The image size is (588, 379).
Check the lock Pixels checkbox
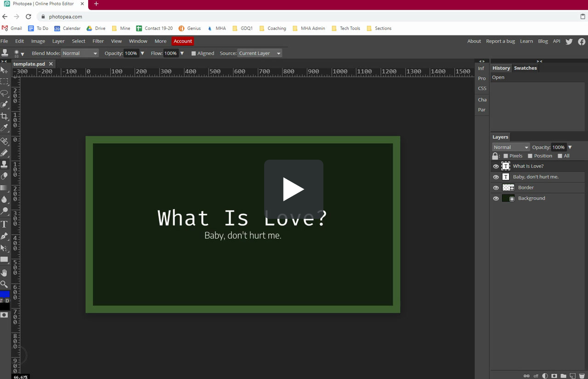[x=506, y=156]
